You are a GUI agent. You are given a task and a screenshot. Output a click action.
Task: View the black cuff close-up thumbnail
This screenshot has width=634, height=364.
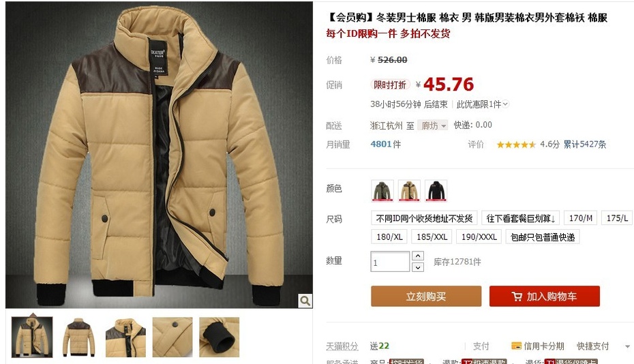tap(219, 337)
